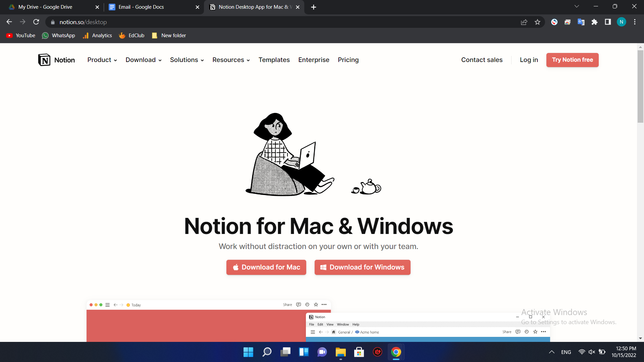Click the share page icon in the address bar
Screen dimensions: 644x362
tap(524, 22)
